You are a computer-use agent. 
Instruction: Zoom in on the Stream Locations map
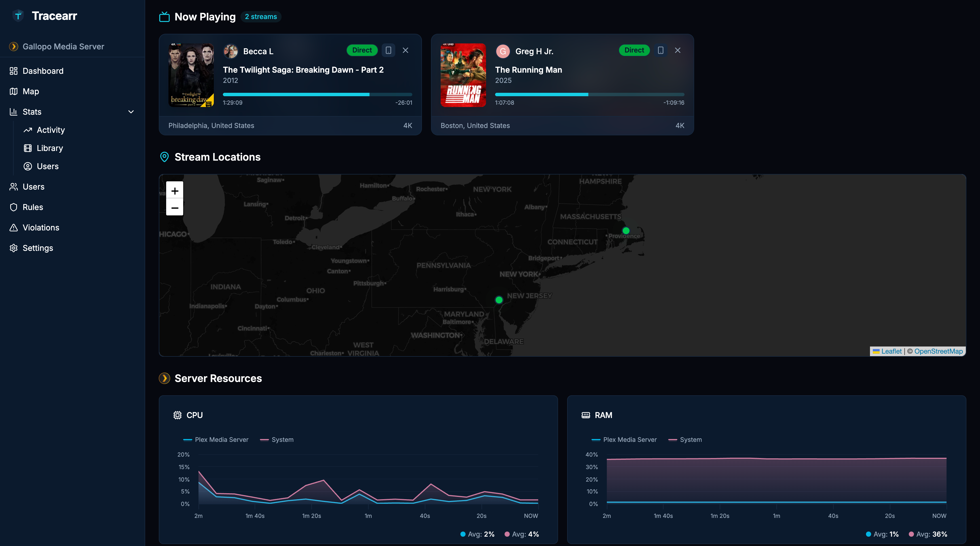pos(175,190)
